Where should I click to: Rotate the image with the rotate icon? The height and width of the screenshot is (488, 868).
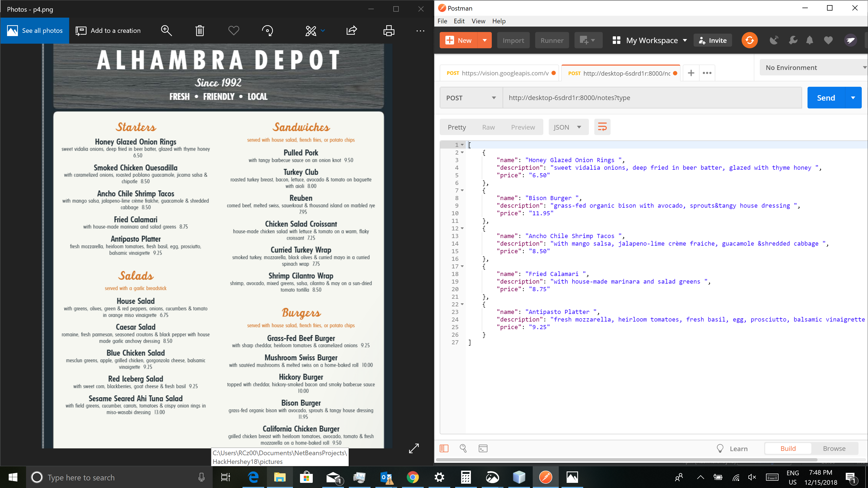pos(267,31)
